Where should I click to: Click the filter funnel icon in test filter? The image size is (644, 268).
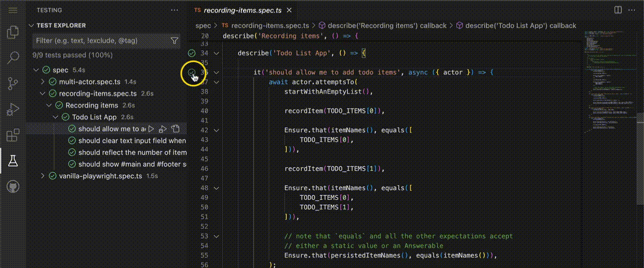[x=174, y=41]
